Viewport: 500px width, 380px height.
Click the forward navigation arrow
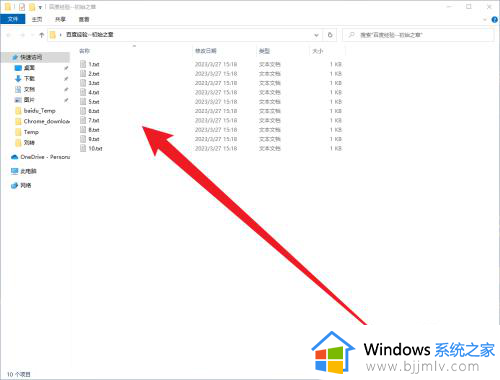point(22,35)
